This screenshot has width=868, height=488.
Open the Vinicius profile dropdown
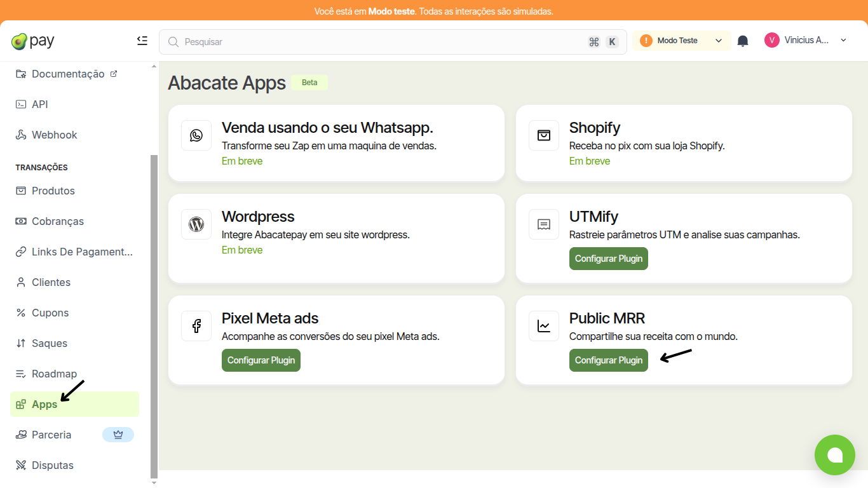click(x=806, y=39)
